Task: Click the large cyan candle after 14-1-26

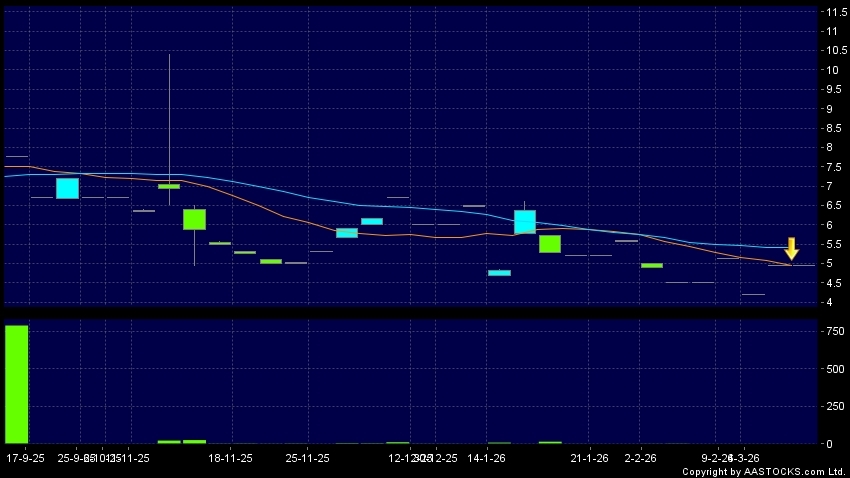Action: [x=525, y=222]
